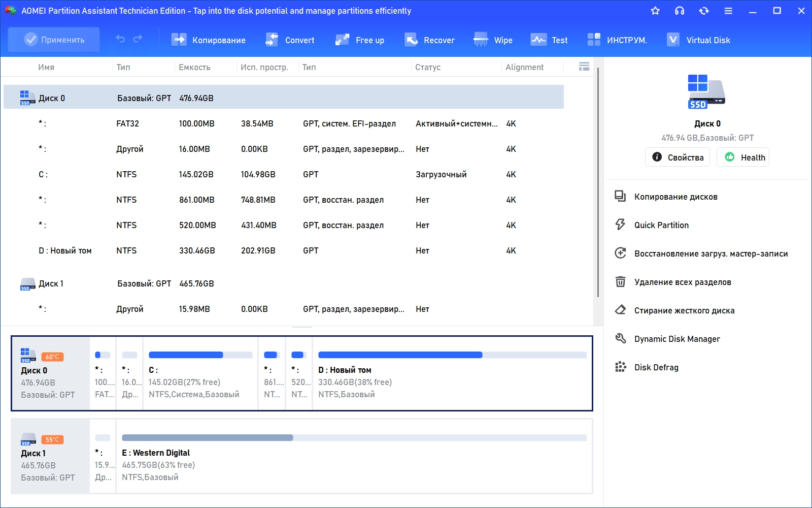Click the redo arrow icon
This screenshot has width=812, height=508.
138,39
